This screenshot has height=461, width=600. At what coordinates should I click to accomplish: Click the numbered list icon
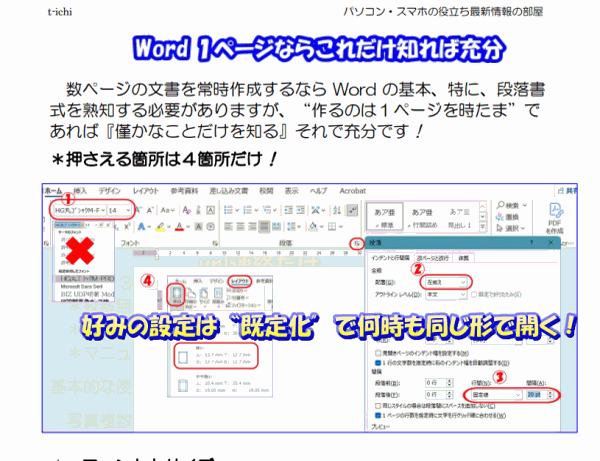coord(248,210)
